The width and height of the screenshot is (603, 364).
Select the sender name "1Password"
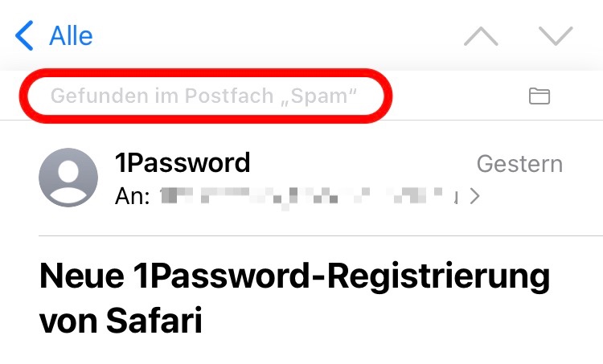pyautogui.click(x=183, y=163)
